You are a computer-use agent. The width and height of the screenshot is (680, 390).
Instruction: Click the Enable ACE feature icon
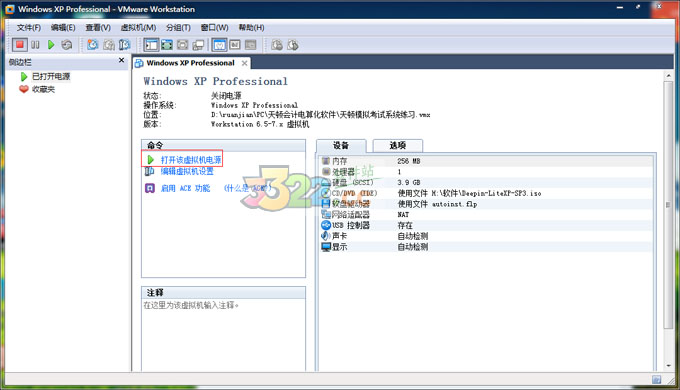(150, 188)
